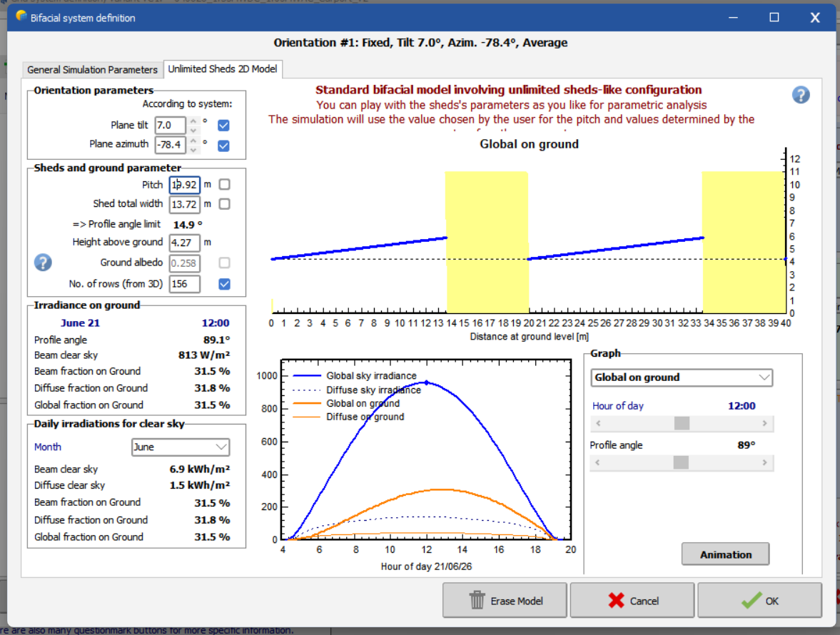Open the Graph type dropdown, Global on ground

click(x=682, y=377)
